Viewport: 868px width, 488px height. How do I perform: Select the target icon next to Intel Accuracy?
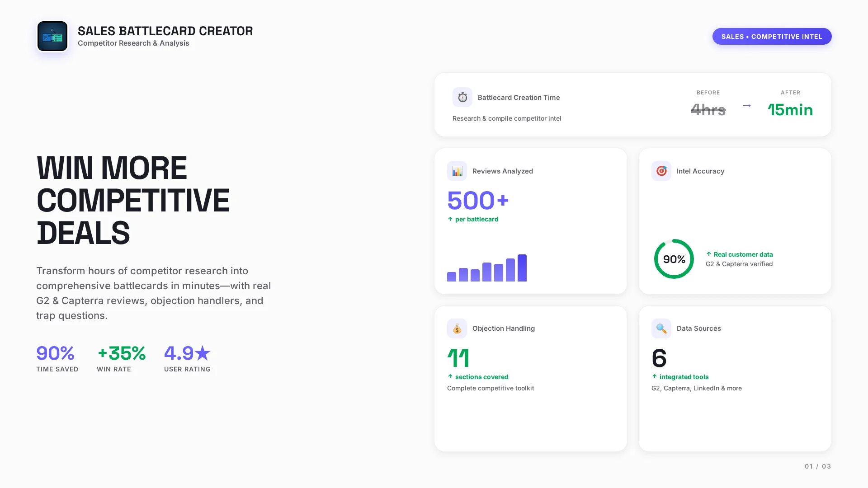tap(661, 171)
